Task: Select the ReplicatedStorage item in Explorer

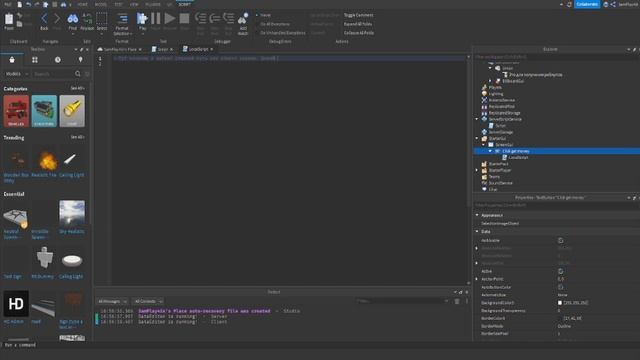Action: [504, 113]
